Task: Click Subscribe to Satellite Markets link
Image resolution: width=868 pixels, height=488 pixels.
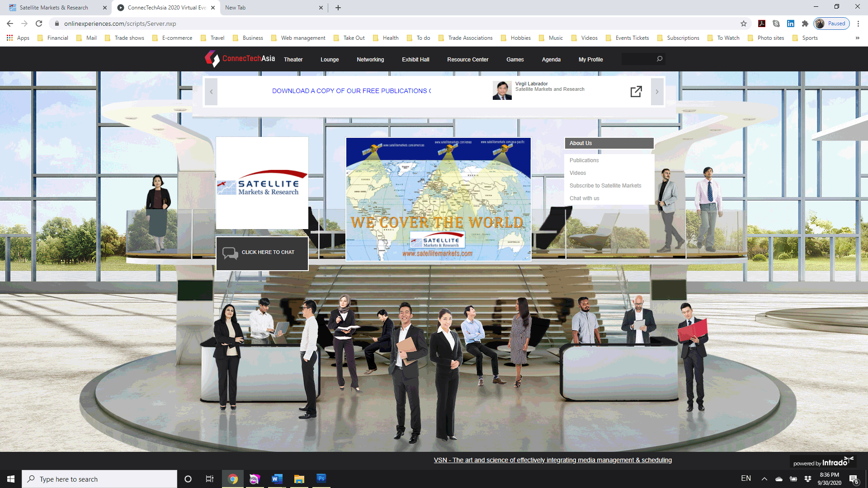Action: (605, 186)
